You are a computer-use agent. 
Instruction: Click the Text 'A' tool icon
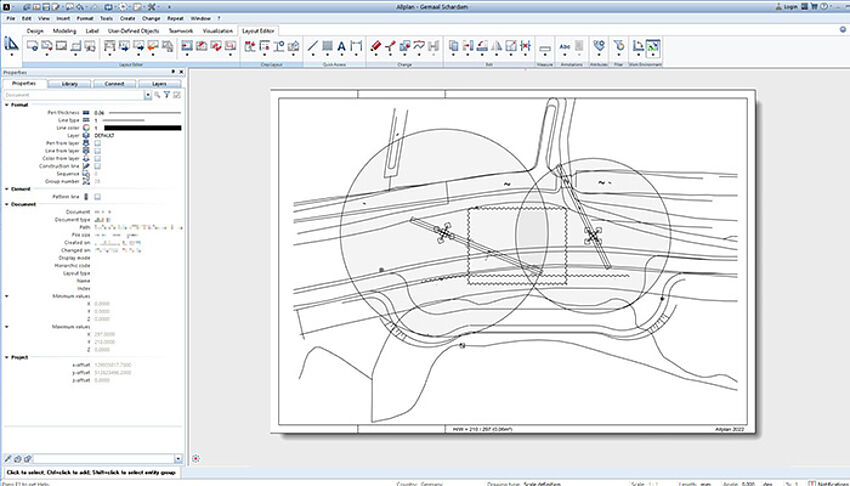(341, 46)
